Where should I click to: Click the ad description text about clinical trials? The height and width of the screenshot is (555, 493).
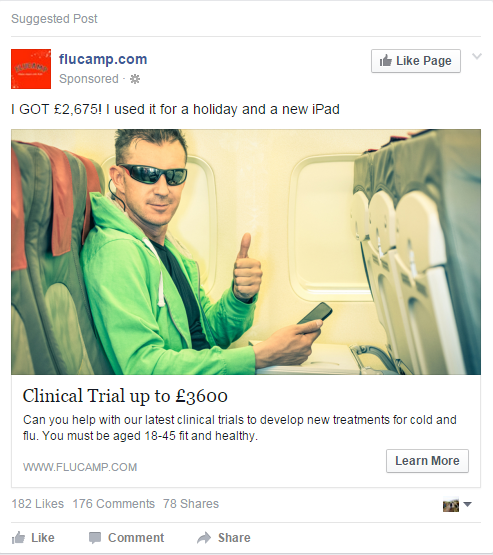click(x=240, y=428)
